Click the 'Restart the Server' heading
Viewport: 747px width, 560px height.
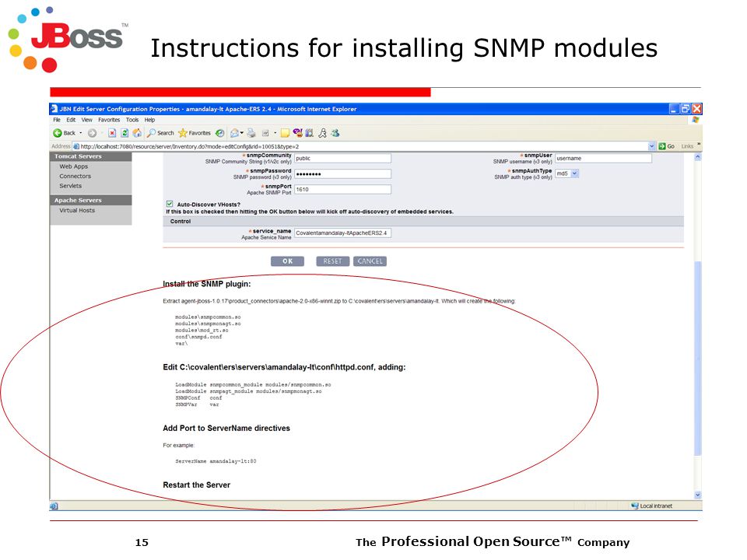[x=196, y=485]
